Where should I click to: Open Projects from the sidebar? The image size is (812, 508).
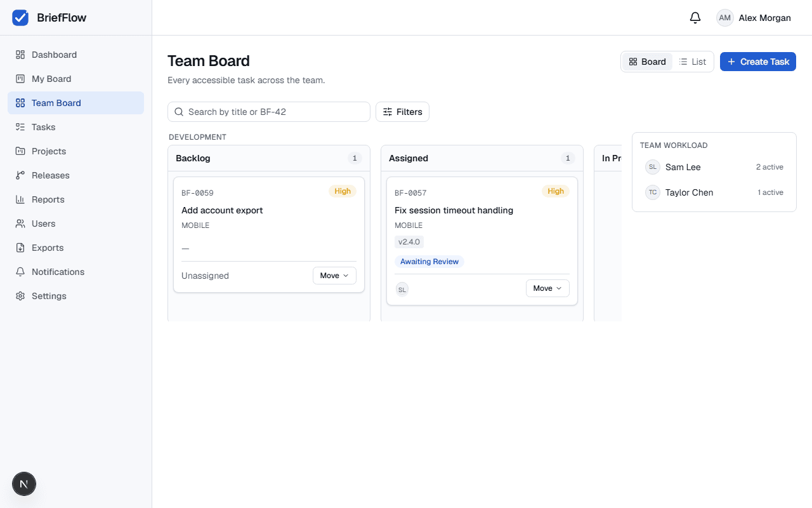(75, 151)
